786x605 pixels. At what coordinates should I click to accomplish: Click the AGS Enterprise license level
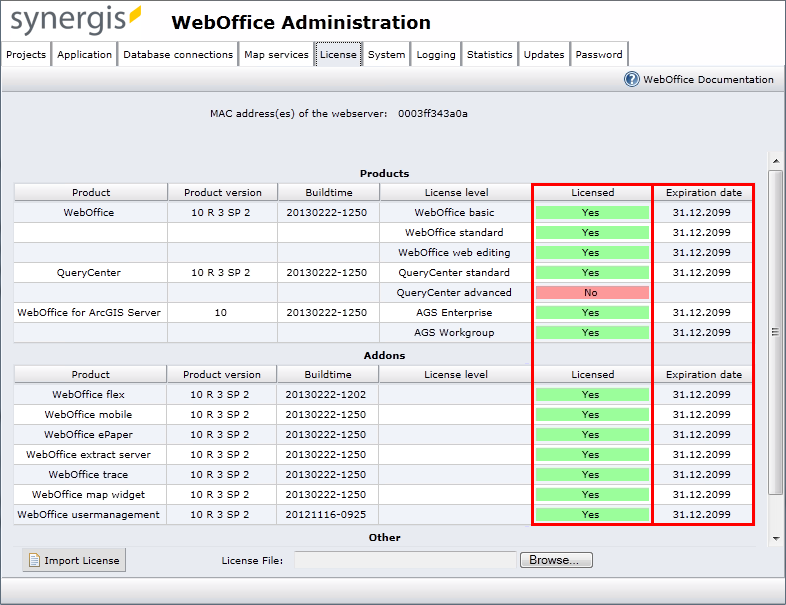coord(454,313)
